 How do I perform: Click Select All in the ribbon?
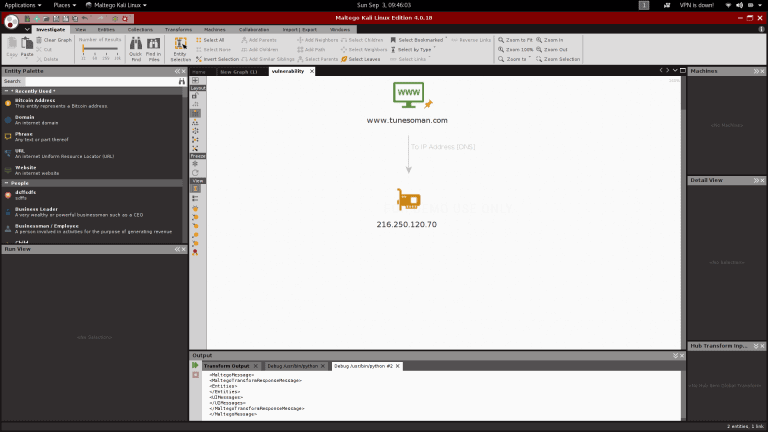pyautogui.click(x=210, y=40)
